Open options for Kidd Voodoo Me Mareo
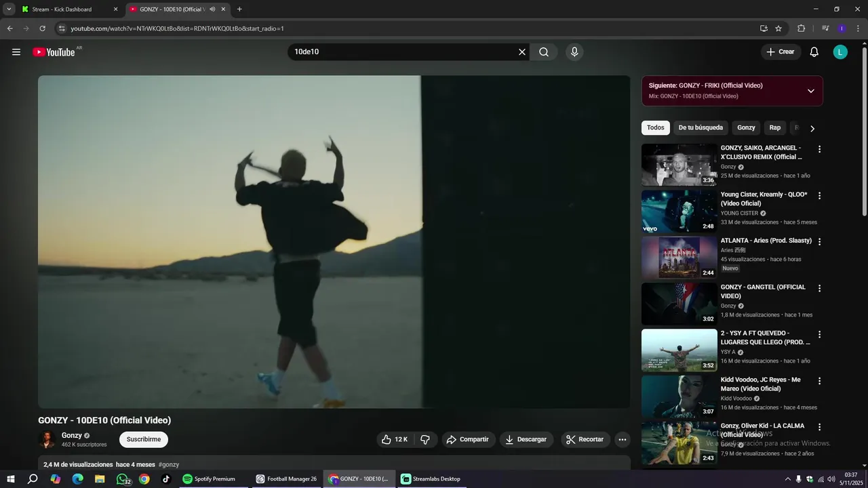868x488 pixels. (x=819, y=381)
